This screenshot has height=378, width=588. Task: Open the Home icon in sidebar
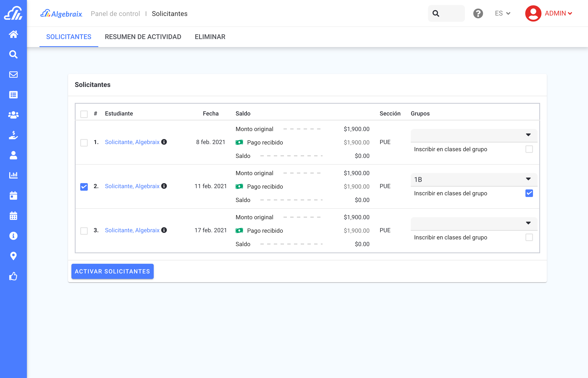click(x=13, y=34)
